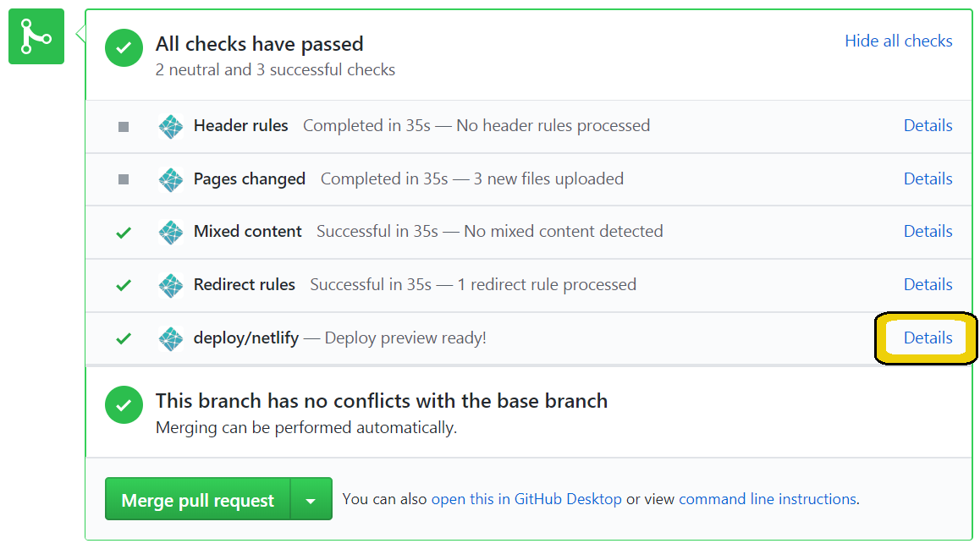Click the git merge branch icon
Screen dimensions: 980x549
(36, 36)
